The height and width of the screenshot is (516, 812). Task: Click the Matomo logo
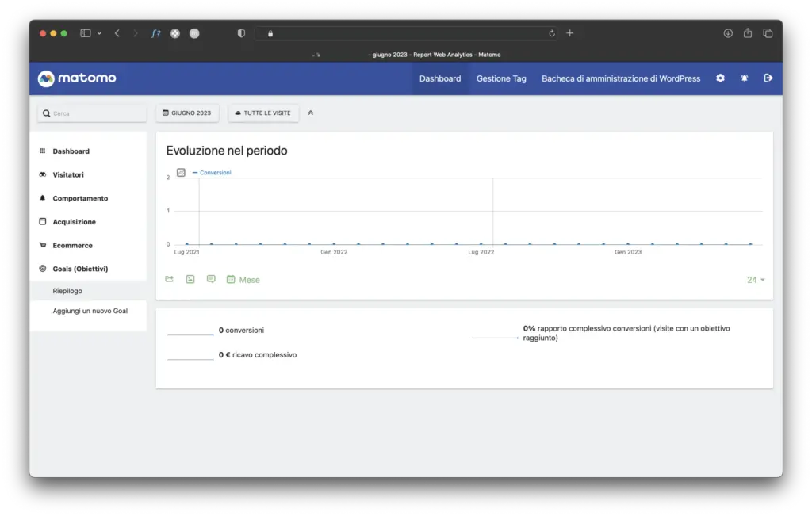(77, 78)
